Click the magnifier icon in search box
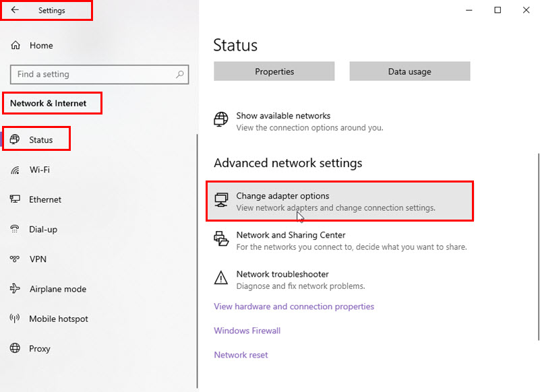This screenshot has height=392, width=540. pyautogui.click(x=180, y=74)
